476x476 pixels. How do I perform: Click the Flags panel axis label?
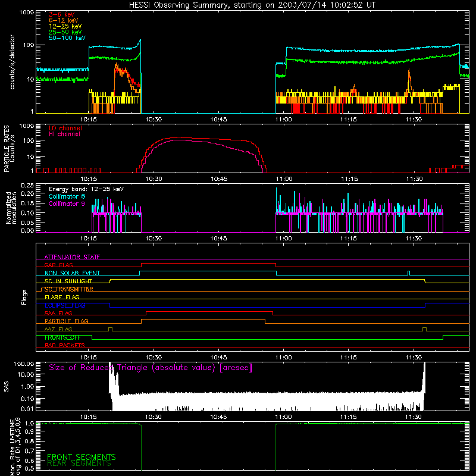tap(24, 297)
